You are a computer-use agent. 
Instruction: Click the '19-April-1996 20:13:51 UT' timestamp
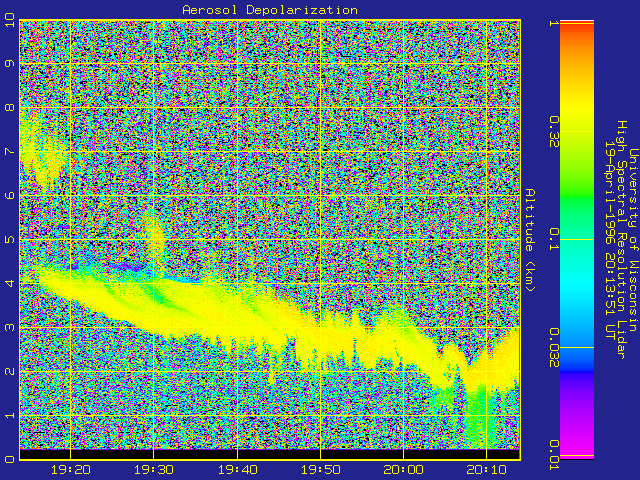(610, 240)
